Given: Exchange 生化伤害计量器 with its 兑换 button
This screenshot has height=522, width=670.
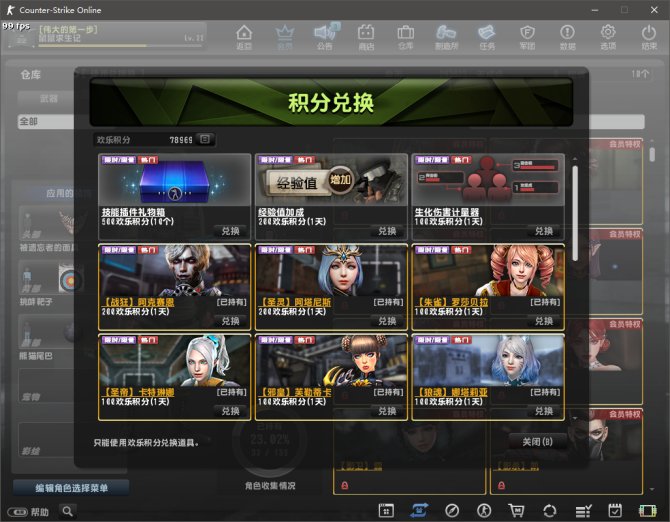Looking at the screenshot, I should click(x=544, y=231).
